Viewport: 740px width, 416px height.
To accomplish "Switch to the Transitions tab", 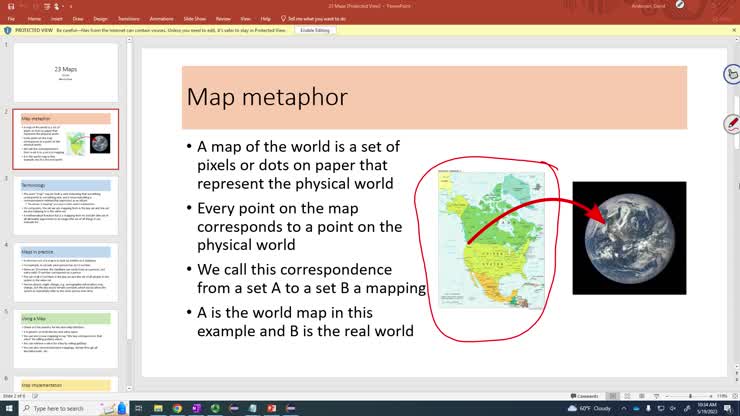I will coord(129,19).
